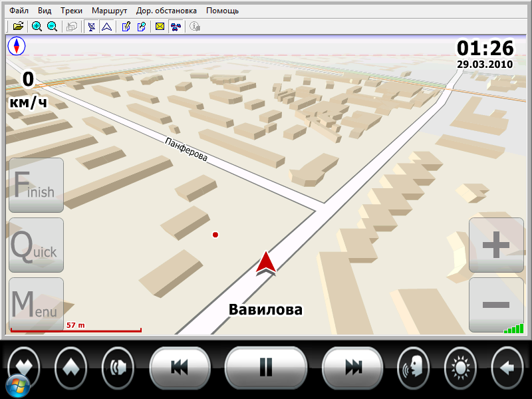Click the talking head voice button
532x399 pixels.
click(x=414, y=367)
